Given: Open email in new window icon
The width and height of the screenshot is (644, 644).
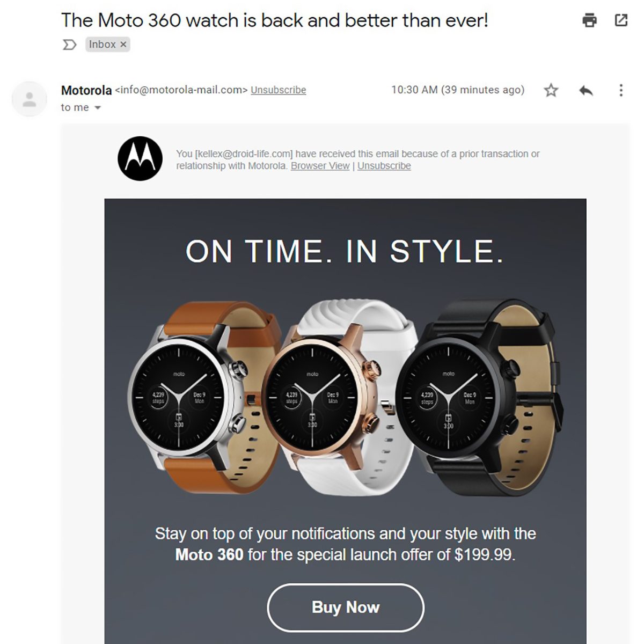Looking at the screenshot, I should pyautogui.click(x=621, y=20).
